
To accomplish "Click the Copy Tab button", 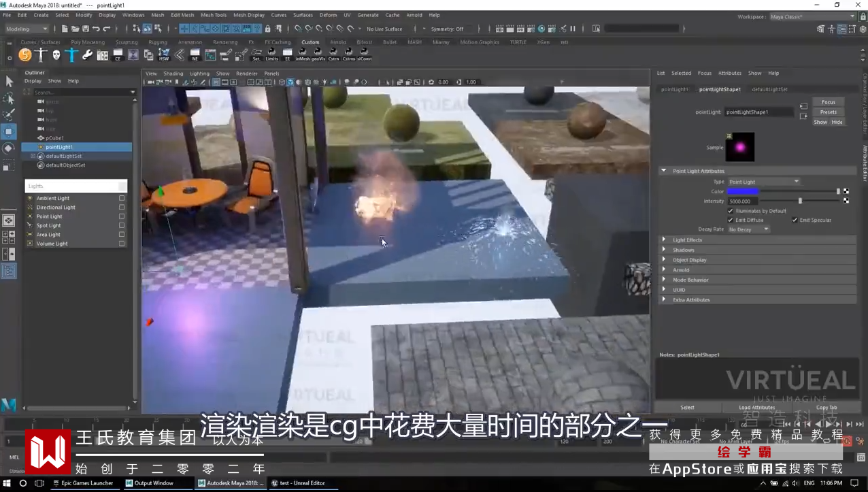I will coord(827,408).
